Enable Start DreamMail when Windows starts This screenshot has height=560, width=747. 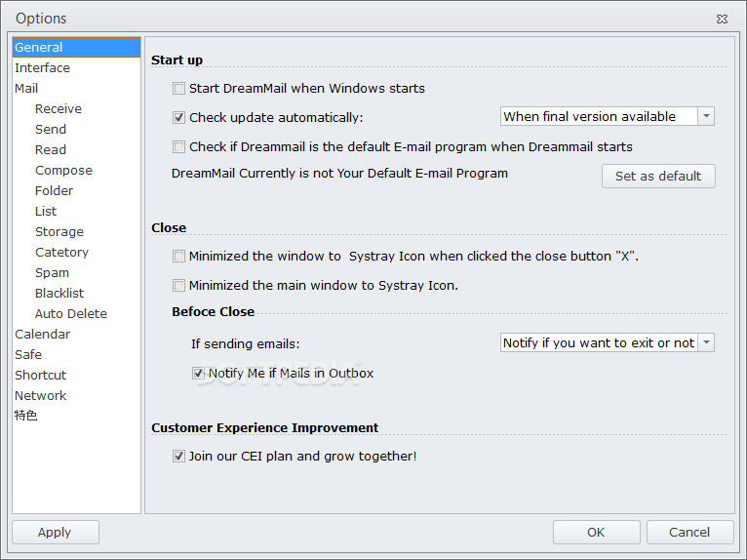178,89
